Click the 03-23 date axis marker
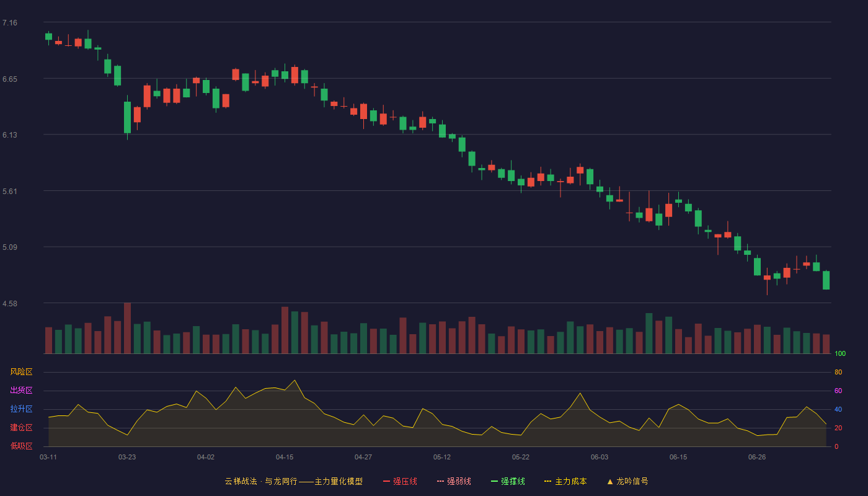Viewport: 868px width, 496px height. (x=127, y=457)
